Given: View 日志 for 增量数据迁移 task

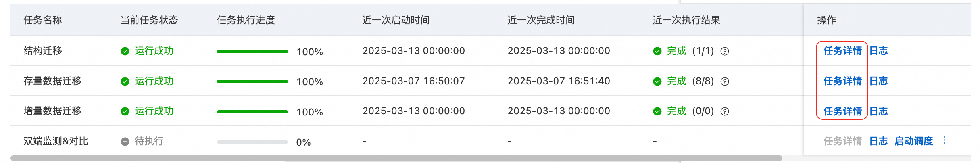Looking at the screenshot, I should pyautogui.click(x=878, y=111).
